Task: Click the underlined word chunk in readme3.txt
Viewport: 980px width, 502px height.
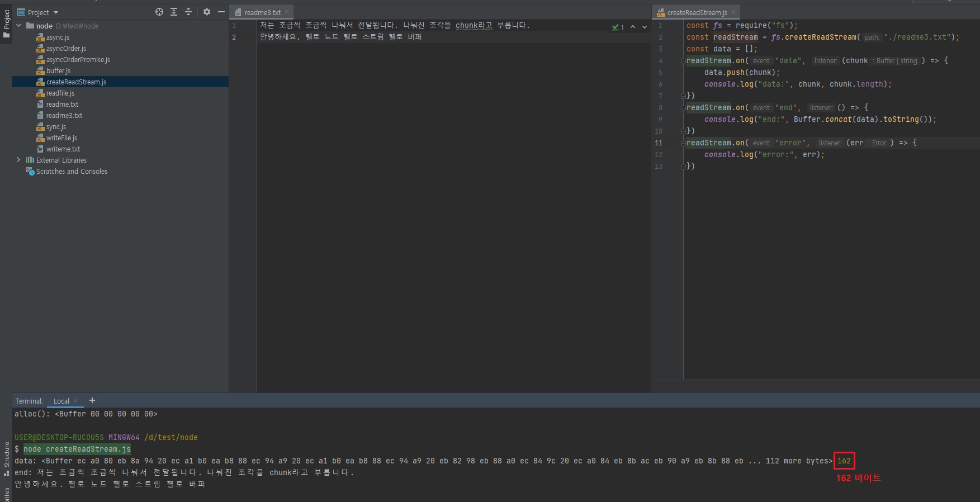Action: click(466, 25)
